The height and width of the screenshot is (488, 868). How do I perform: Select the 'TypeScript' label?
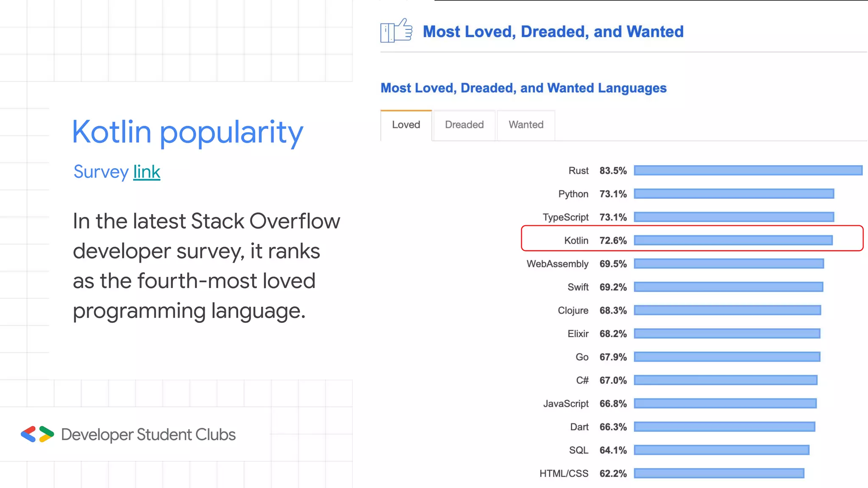pos(566,217)
